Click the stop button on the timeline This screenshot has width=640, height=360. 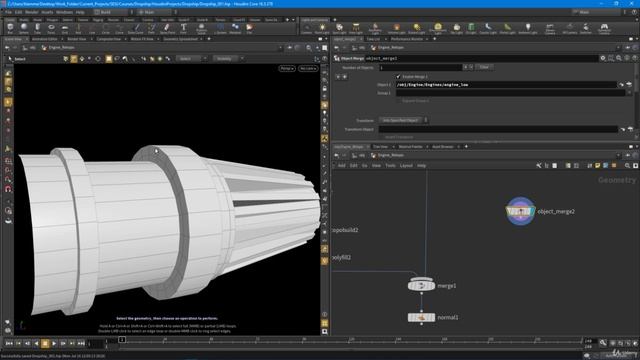pyautogui.click(x=45, y=344)
